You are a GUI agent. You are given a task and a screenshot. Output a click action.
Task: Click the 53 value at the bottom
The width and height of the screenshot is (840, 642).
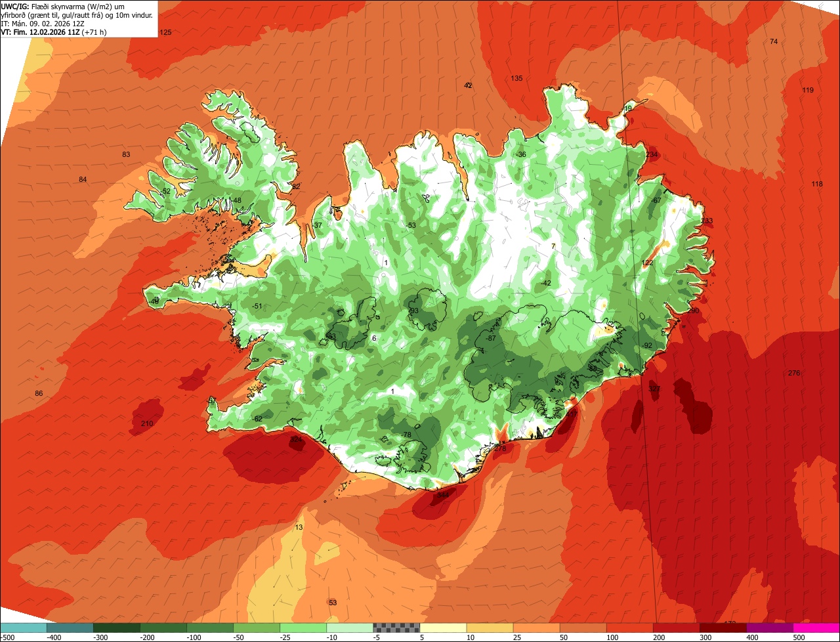coord(333,602)
